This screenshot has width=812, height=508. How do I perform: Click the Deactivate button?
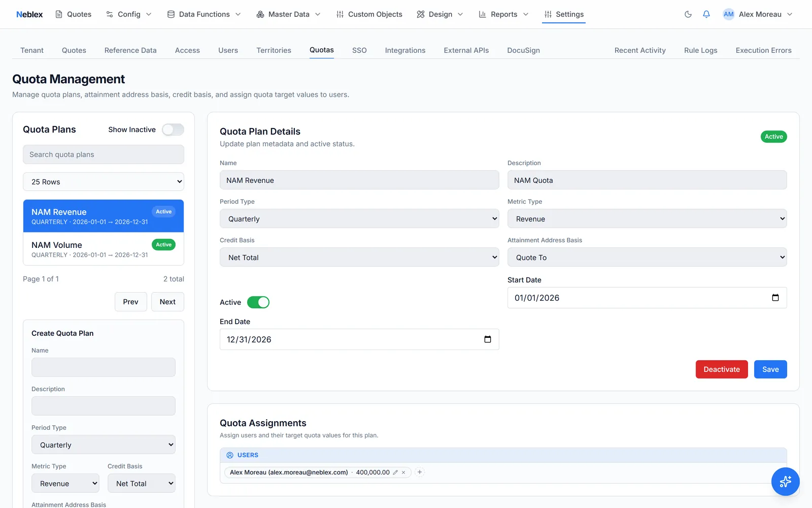coord(722,369)
